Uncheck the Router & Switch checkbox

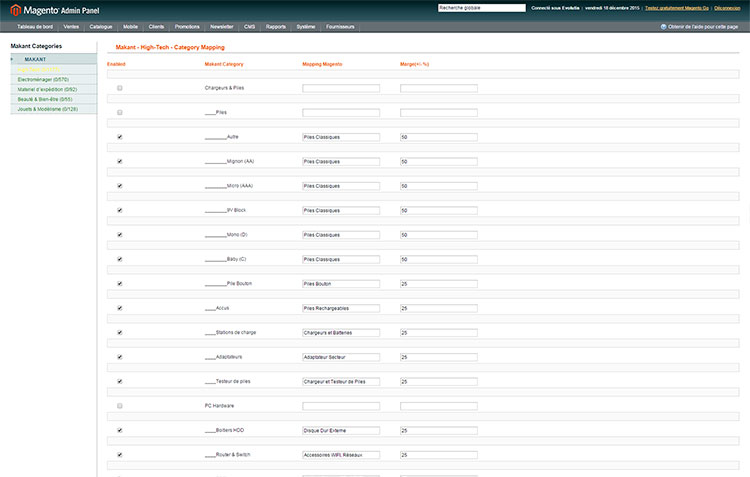120,455
